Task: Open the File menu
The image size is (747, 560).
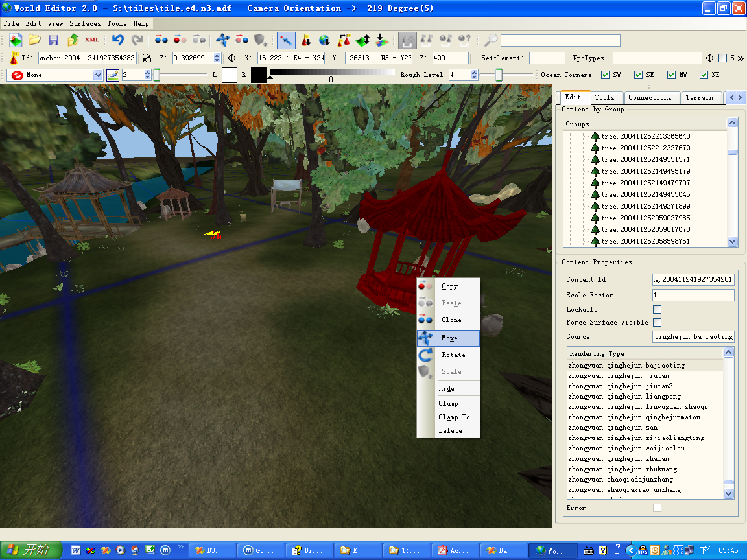Action: (x=12, y=23)
